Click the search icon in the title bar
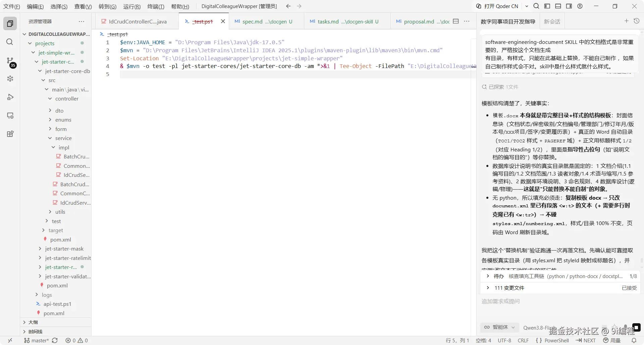This screenshot has width=644, height=345. click(536, 6)
